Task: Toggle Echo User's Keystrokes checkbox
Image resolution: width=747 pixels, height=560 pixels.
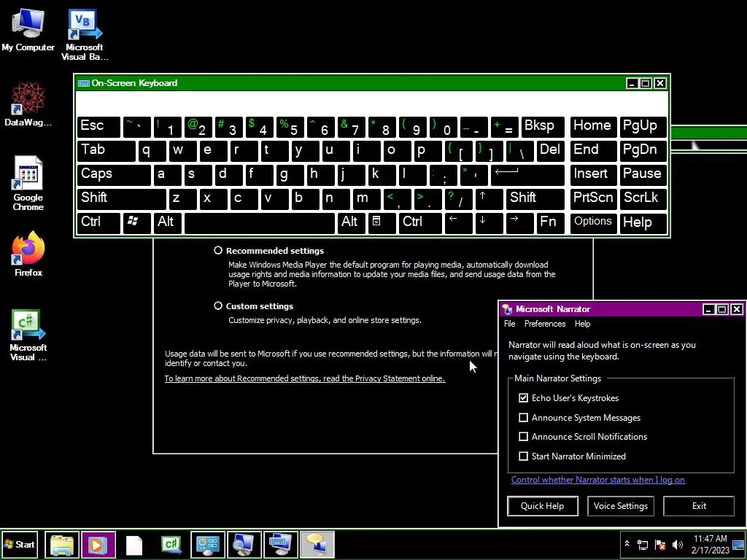Action: [524, 397]
